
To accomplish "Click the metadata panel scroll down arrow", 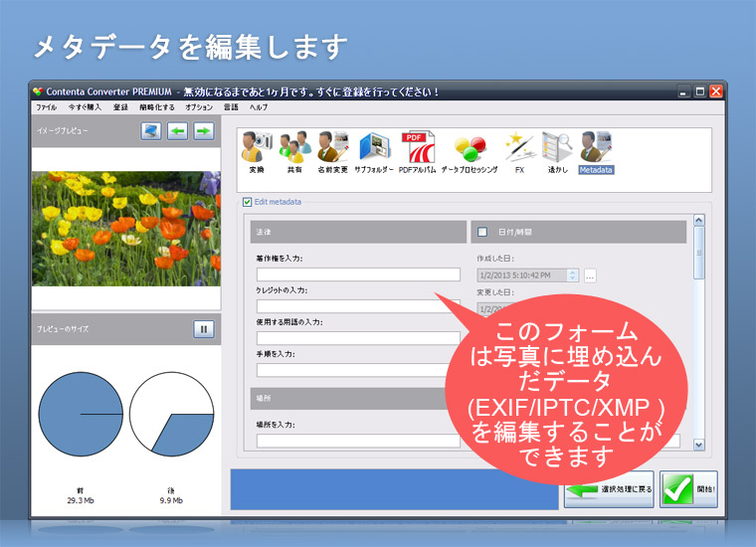I will tap(699, 445).
